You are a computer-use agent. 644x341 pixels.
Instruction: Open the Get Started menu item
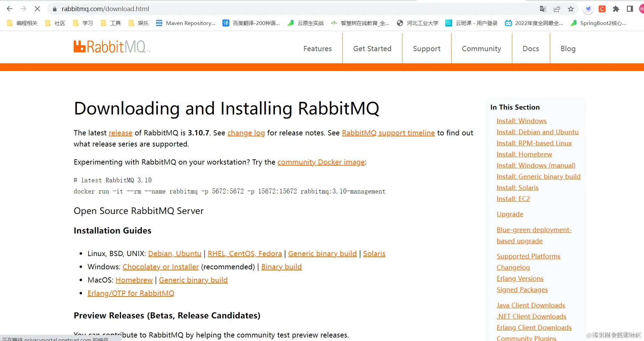tap(372, 49)
